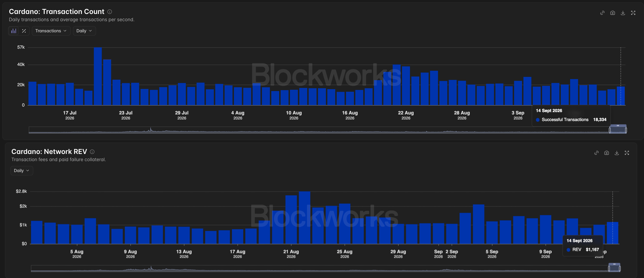Click left handle of Transaction Count range slider
Image resolution: width=644 pixels, height=278 pixels.
click(x=610, y=130)
